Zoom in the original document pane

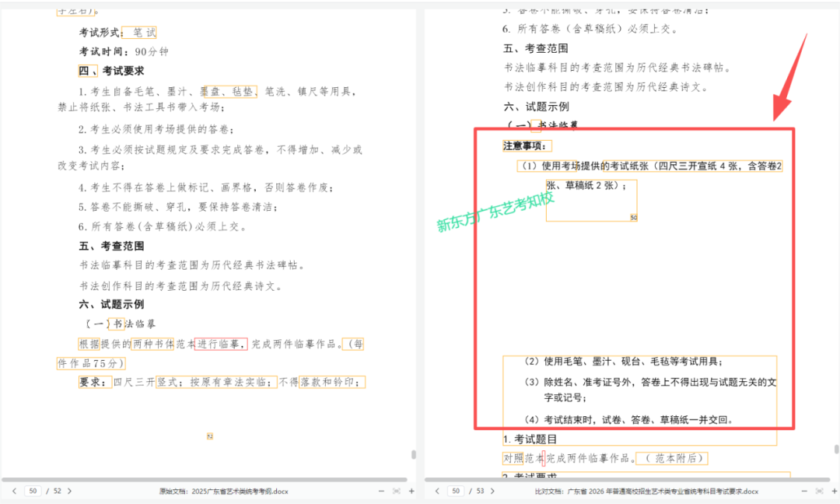pos(411,491)
